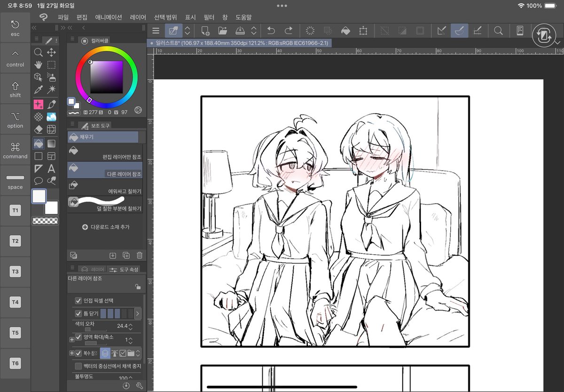This screenshot has height=392, width=564.
Task: Click the canvas magnifier icon in command bar
Action: [498, 31]
